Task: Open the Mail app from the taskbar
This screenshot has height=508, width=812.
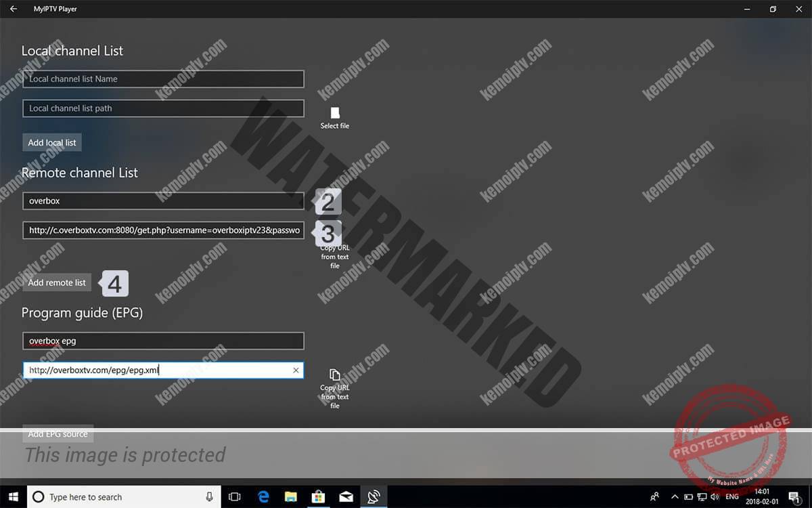Action: (x=346, y=496)
